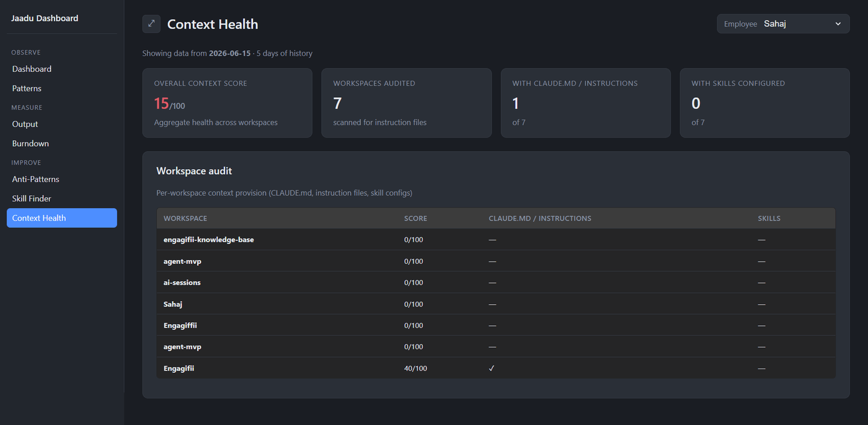Click the IMPROVE section label

(26, 162)
